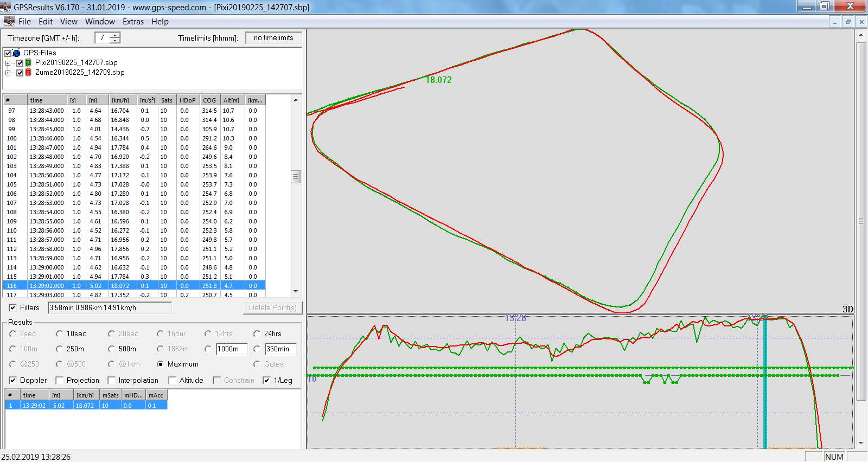Viewport: 868px width, 462px height.
Task: Click the 3D view label on map
Action: click(x=847, y=309)
